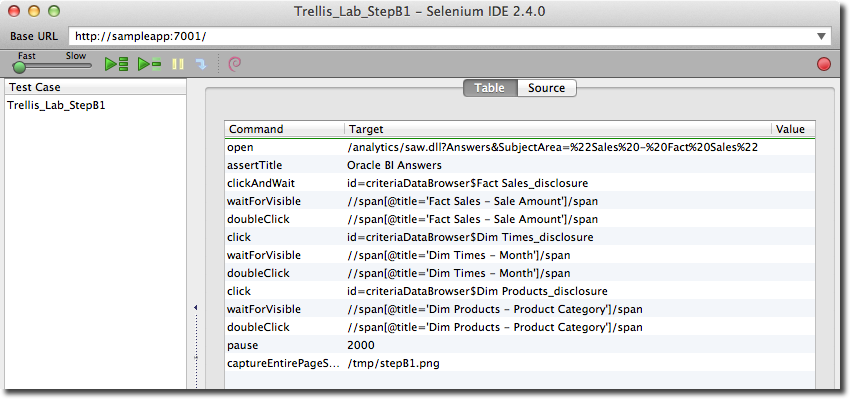The image size is (850, 399).
Task: Click the blue Step icon
Action: (201, 65)
